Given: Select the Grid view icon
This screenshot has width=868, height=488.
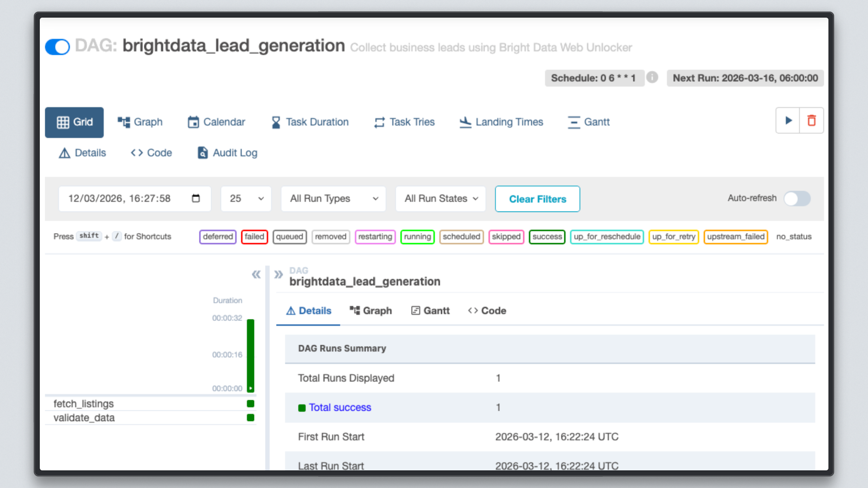Looking at the screenshot, I should click(x=74, y=122).
